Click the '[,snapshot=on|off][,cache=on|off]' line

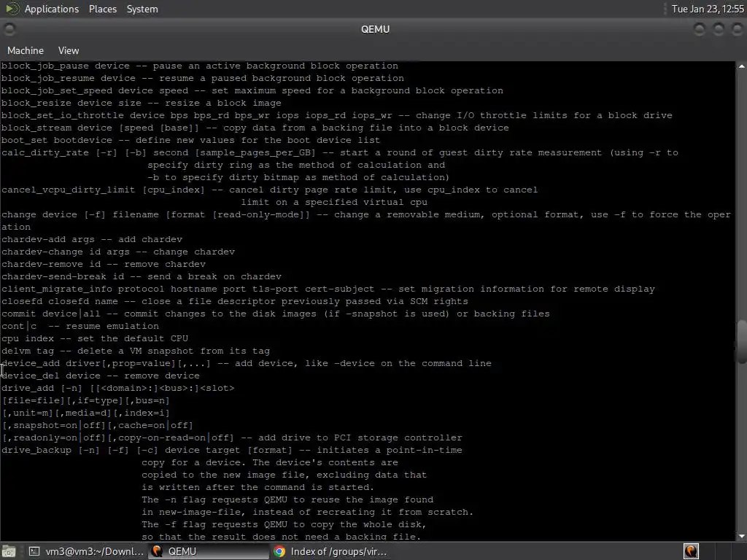coord(97,425)
